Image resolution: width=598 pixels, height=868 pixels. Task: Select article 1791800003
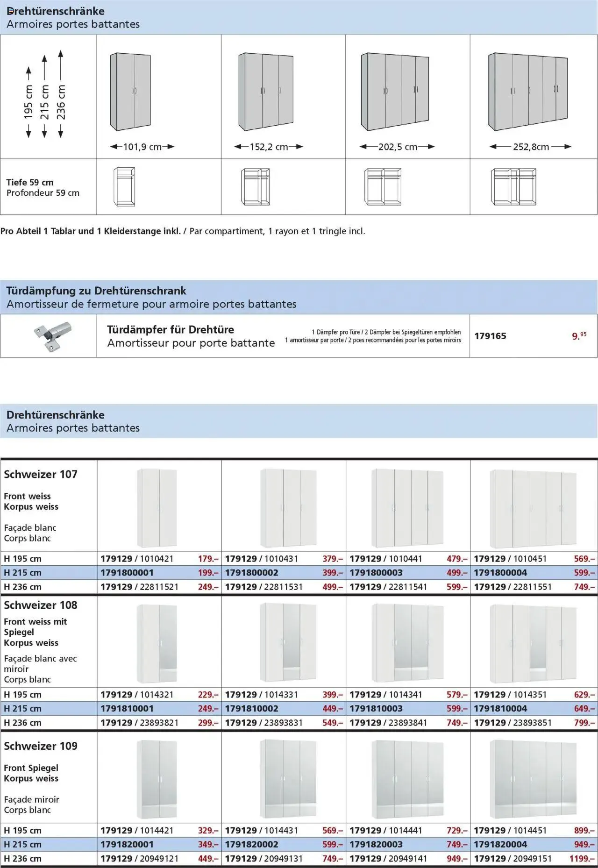(376, 573)
